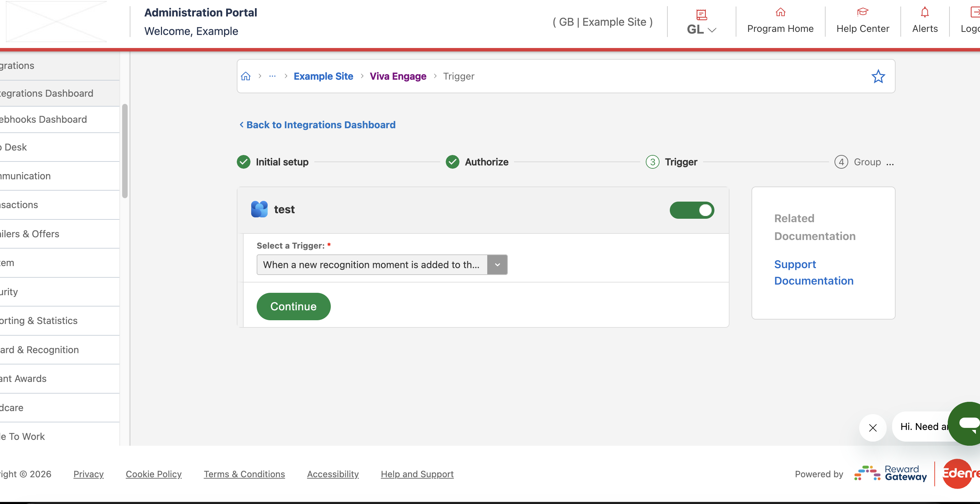Open Instant Awards sidebar section

[60, 379]
